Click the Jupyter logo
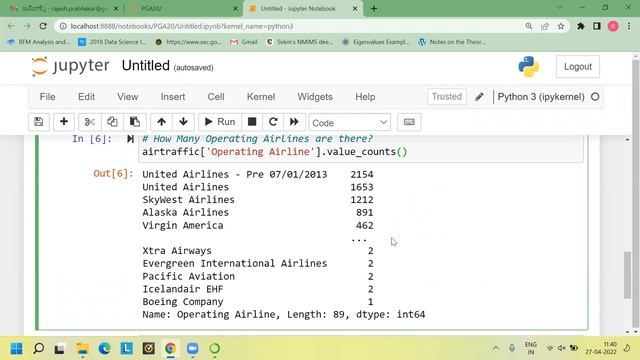 coord(71,66)
